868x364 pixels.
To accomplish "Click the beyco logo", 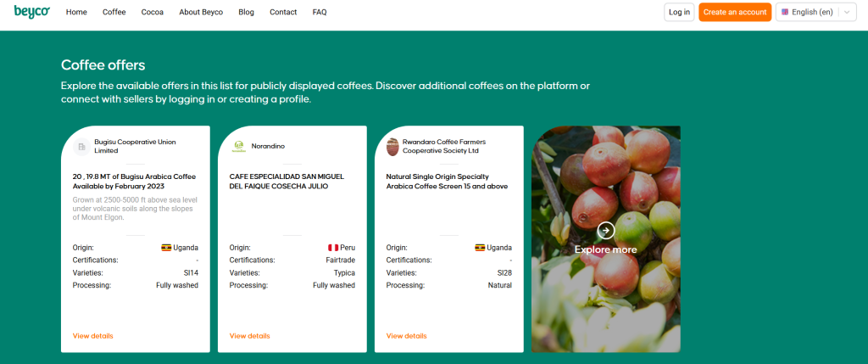I will tap(31, 12).
